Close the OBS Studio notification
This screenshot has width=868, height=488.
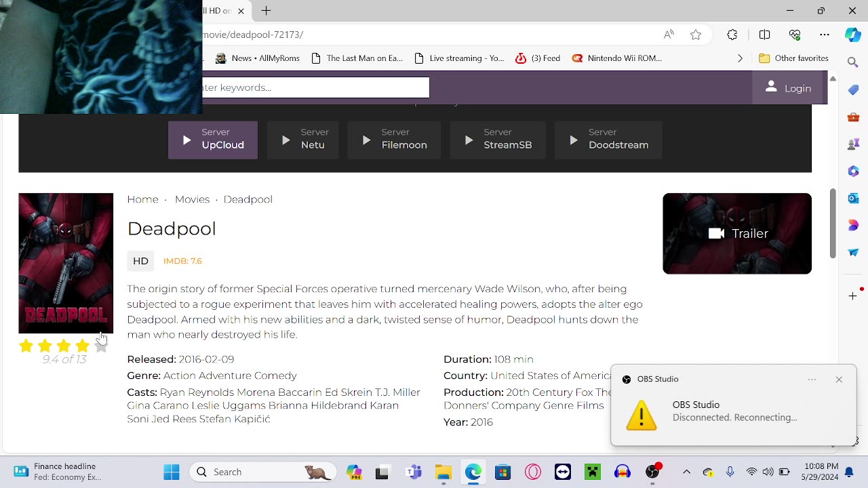839,380
